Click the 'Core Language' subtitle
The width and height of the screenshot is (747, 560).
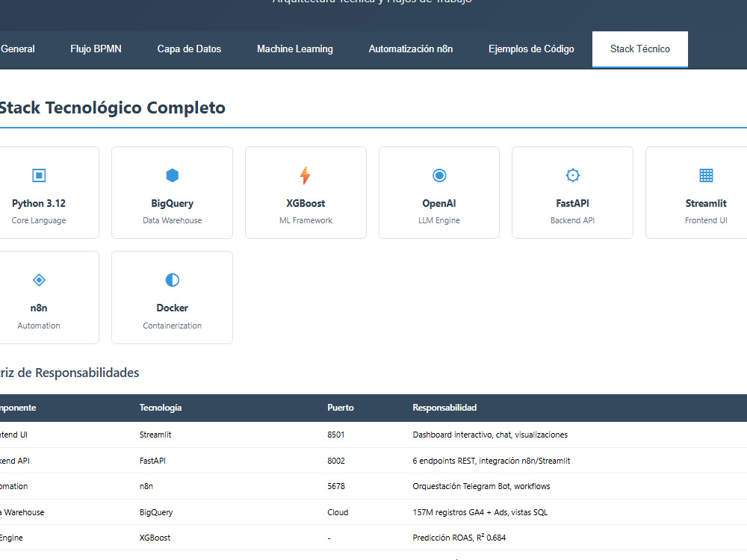(x=39, y=220)
